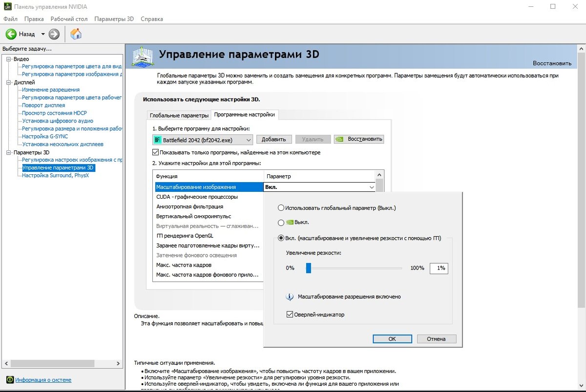The image size is (586, 392).
Task: Select the Масштабирование изображения function row
Action: click(209, 187)
